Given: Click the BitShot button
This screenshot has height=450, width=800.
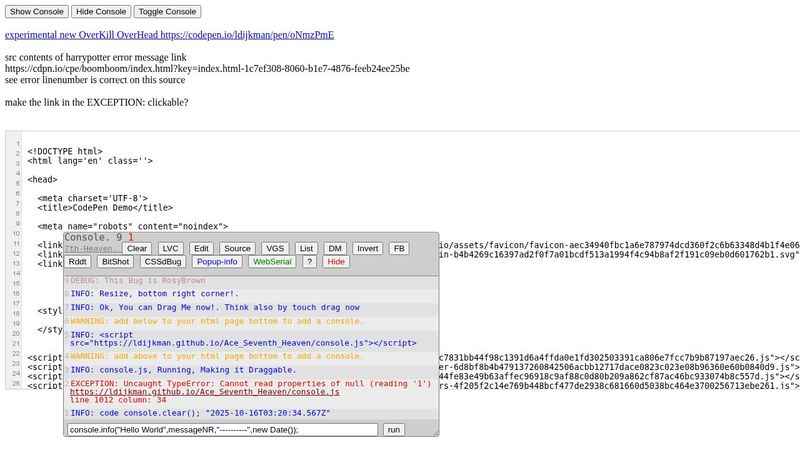Looking at the screenshot, I should click(x=115, y=261).
